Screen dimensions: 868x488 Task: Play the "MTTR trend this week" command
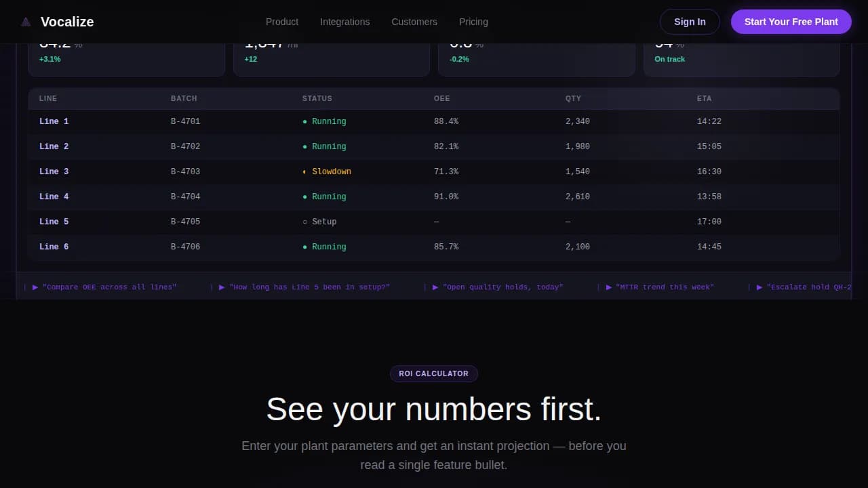(609, 287)
